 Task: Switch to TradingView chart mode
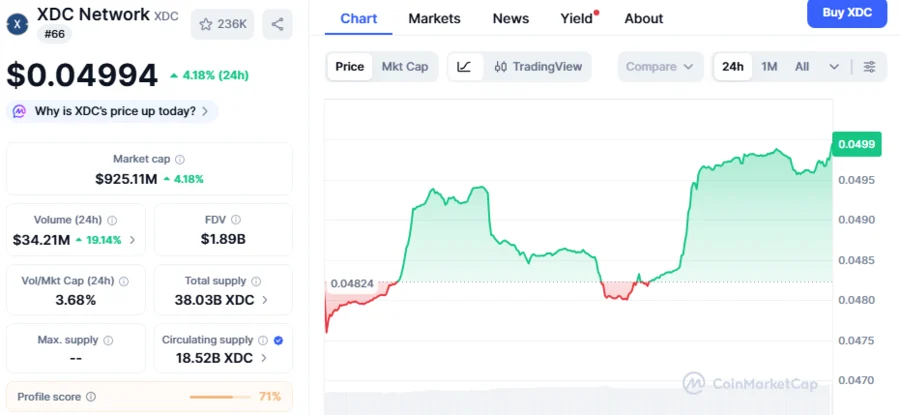(x=537, y=67)
